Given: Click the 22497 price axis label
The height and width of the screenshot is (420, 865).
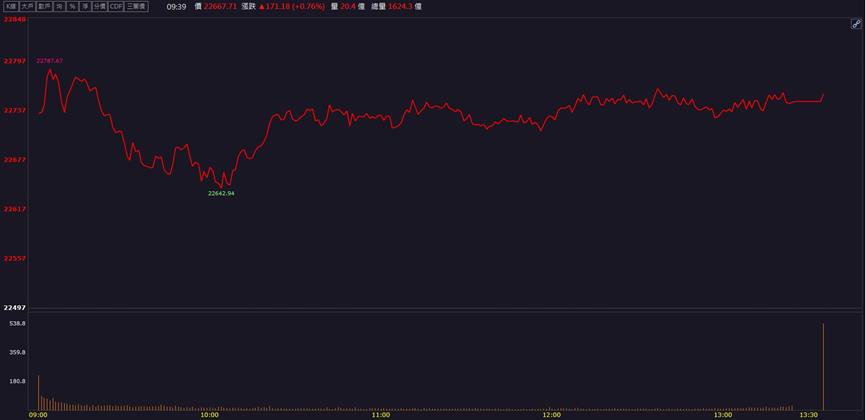Looking at the screenshot, I should [x=14, y=307].
